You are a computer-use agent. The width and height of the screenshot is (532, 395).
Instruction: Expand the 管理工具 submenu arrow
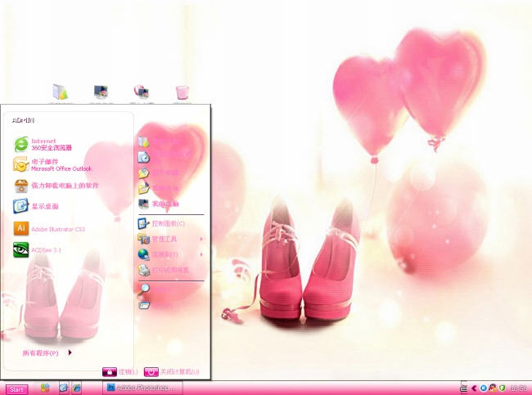[x=201, y=239]
